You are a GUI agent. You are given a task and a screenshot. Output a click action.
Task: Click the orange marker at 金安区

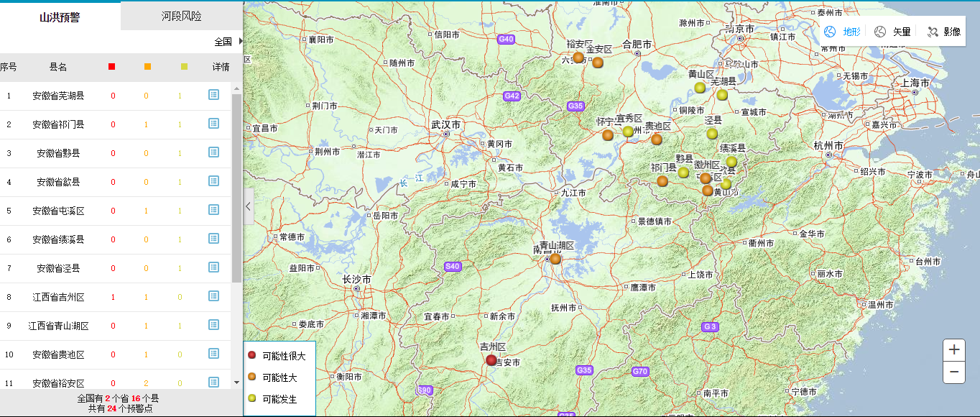point(598,63)
